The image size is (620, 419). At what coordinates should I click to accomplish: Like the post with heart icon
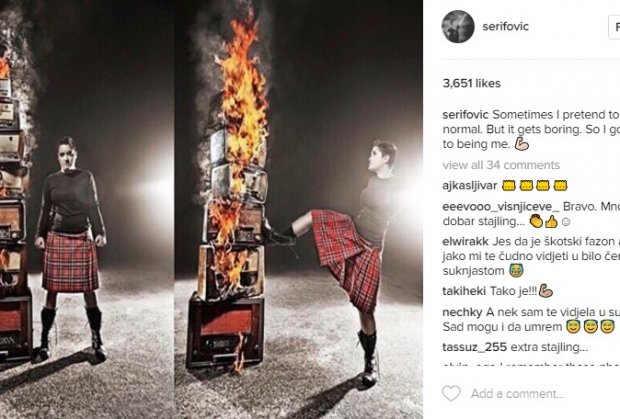pyautogui.click(x=451, y=393)
